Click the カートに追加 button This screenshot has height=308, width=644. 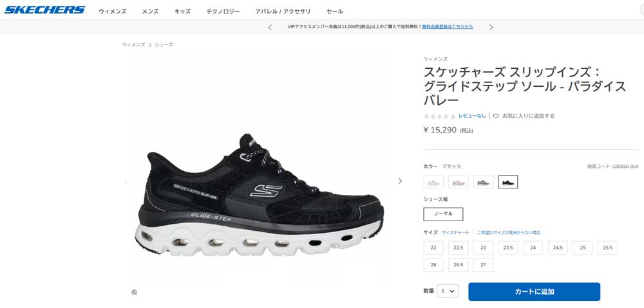(x=535, y=291)
